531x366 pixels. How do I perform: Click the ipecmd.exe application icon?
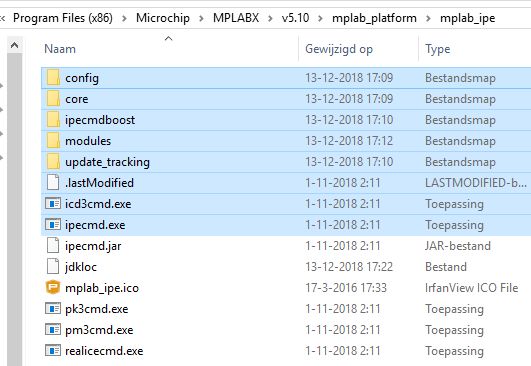tap(53, 224)
